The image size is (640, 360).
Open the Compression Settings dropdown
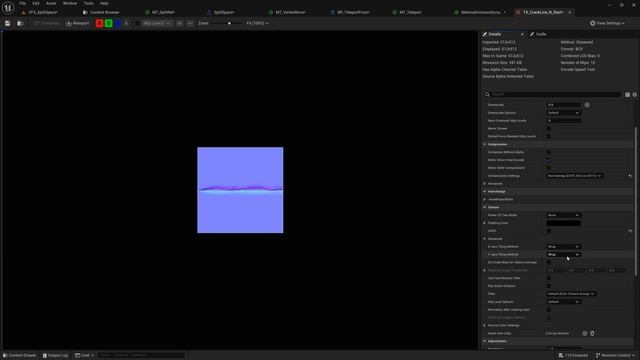(575, 176)
